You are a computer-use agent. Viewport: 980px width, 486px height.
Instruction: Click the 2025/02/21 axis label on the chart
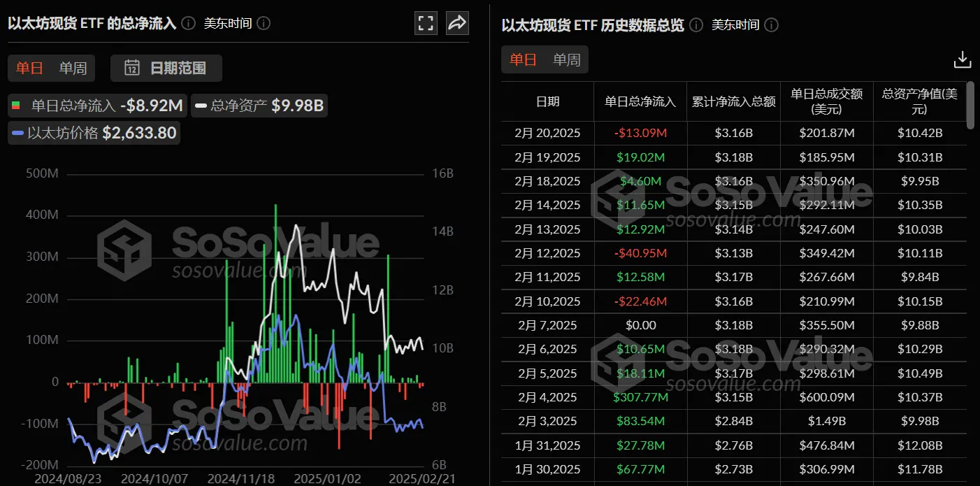point(421,479)
